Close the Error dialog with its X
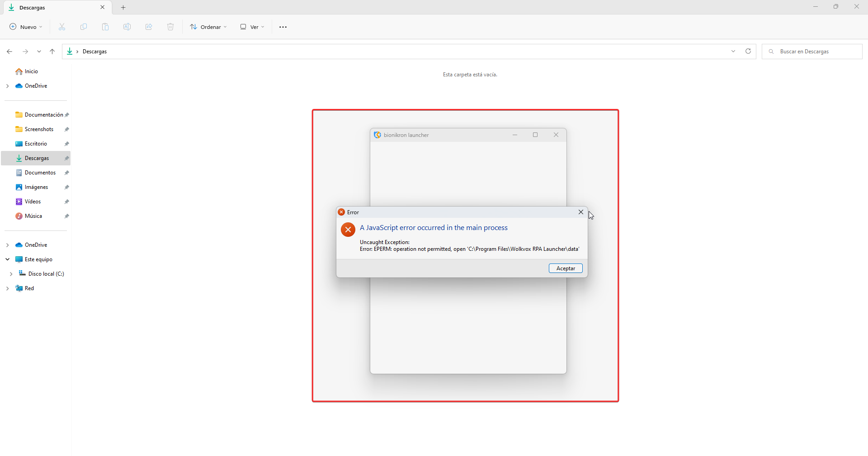868x456 pixels. (x=581, y=212)
